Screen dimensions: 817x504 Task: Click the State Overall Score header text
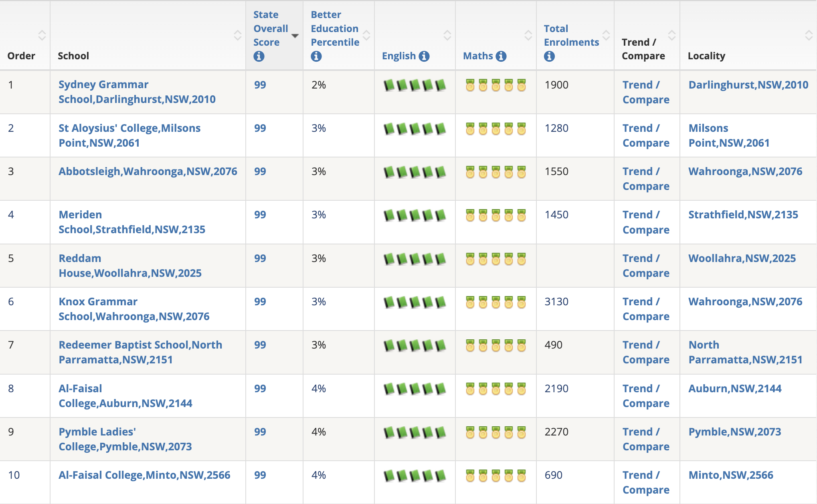click(x=271, y=28)
